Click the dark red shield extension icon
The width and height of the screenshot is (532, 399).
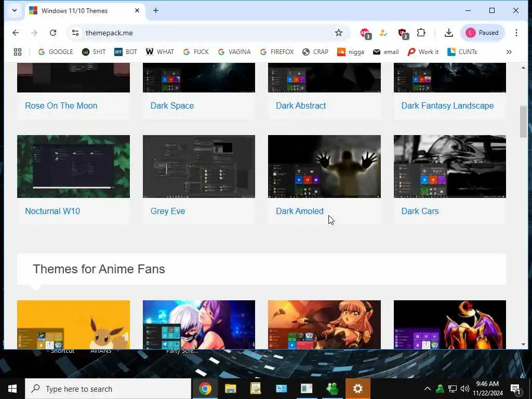pos(403,33)
